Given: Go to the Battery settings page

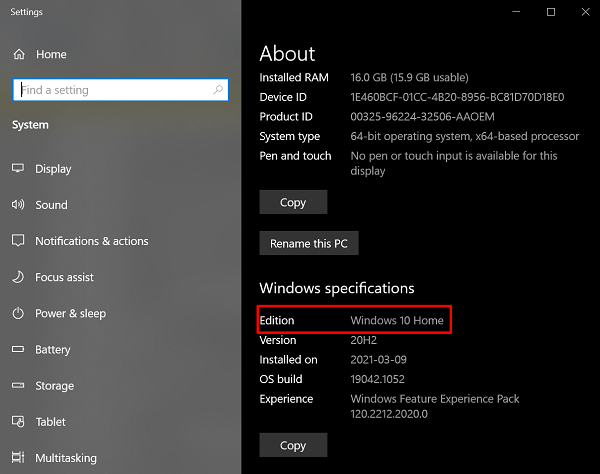Looking at the screenshot, I should pos(53,350).
